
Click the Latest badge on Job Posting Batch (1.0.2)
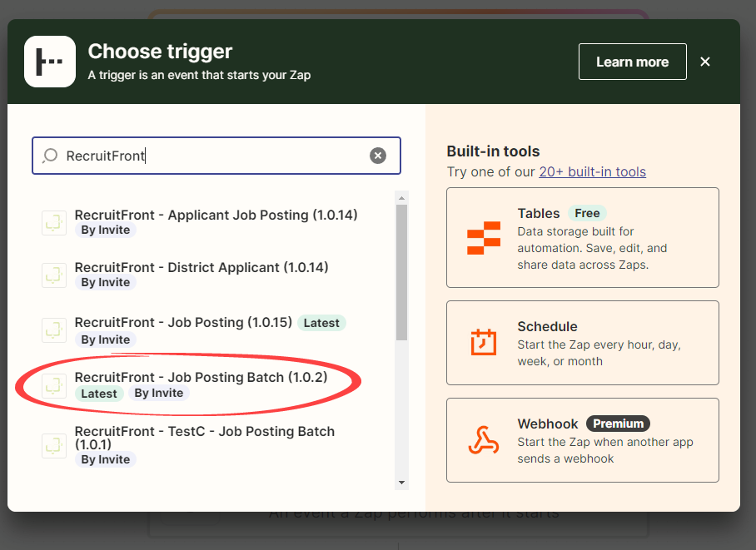point(99,394)
